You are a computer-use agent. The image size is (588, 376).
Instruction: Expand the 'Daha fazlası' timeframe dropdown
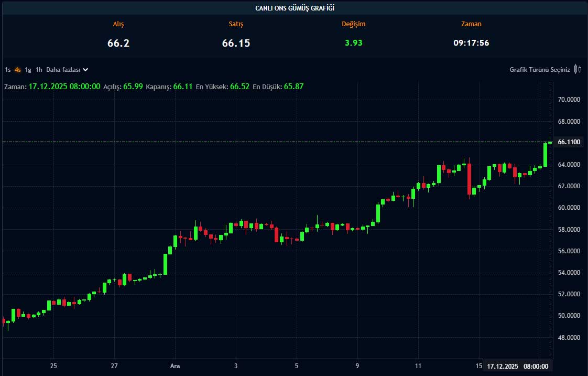pos(67,69)
